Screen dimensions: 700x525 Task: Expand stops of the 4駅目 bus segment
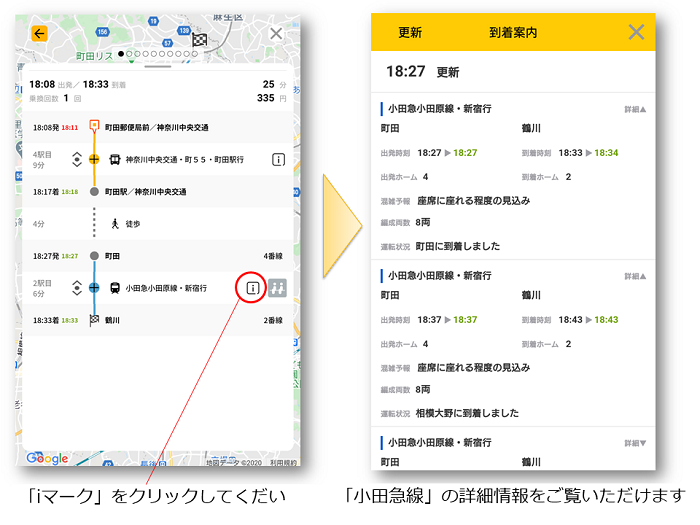click(x=77, y=159)
